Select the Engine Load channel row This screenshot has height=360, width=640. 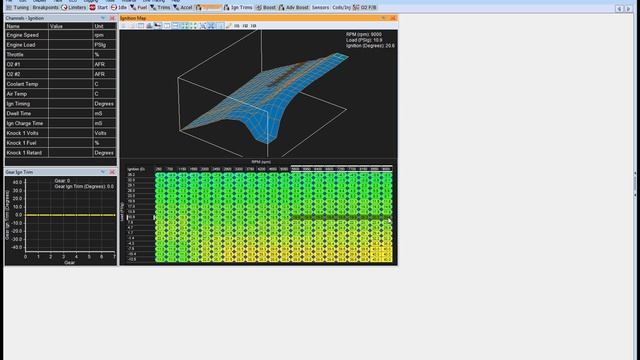click(60, 45)
